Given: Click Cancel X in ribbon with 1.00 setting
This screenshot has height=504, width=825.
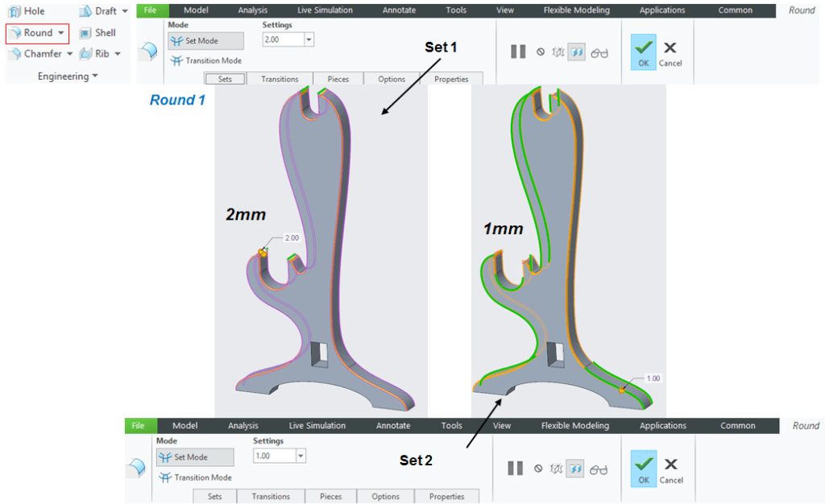Looking at the screenshot, I should pyautogui.click(x=670, y=469).
